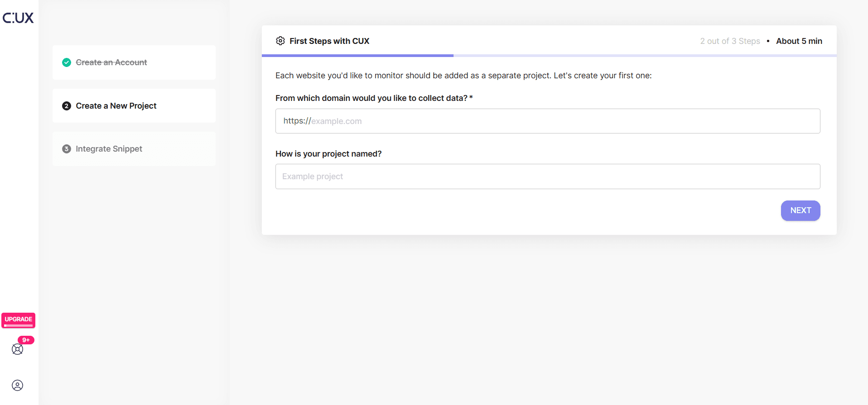Screen dimensions: 868x405
Task: Click the CUX logo in sidebar
Action: pos(18,18)
